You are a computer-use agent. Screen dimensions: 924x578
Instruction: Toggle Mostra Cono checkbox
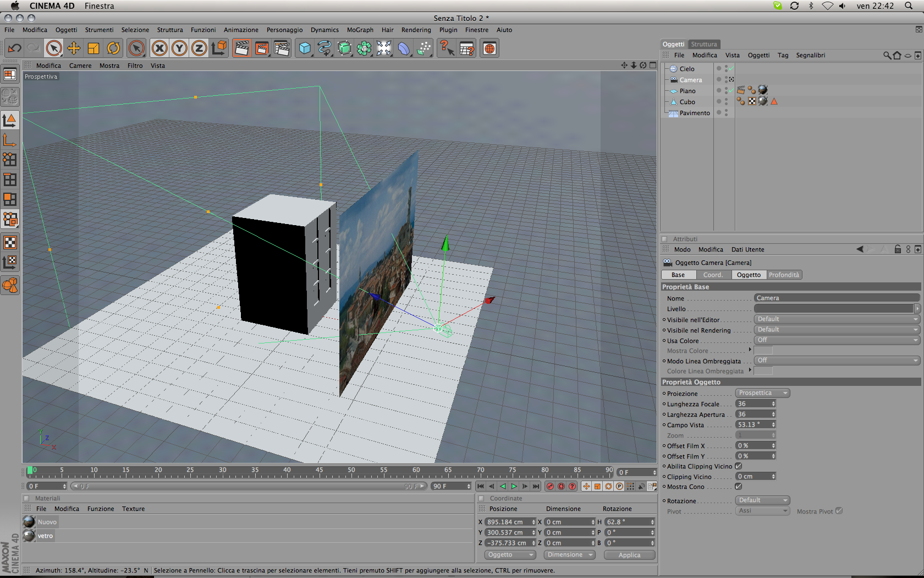tap(739, 486)
